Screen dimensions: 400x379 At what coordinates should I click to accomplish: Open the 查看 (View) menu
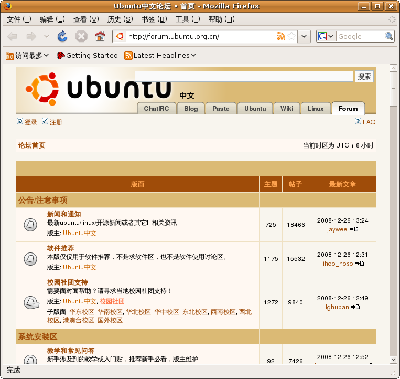pos(86,20)
